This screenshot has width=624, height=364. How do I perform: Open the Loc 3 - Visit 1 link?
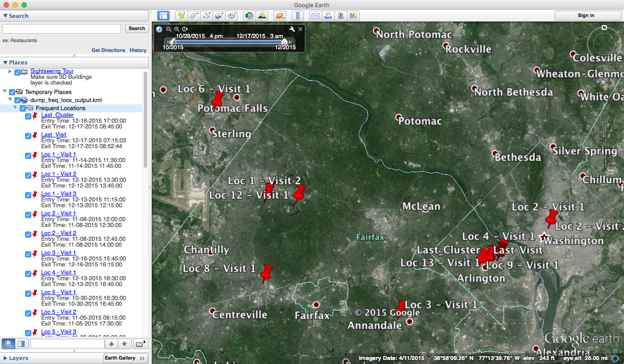59,253
